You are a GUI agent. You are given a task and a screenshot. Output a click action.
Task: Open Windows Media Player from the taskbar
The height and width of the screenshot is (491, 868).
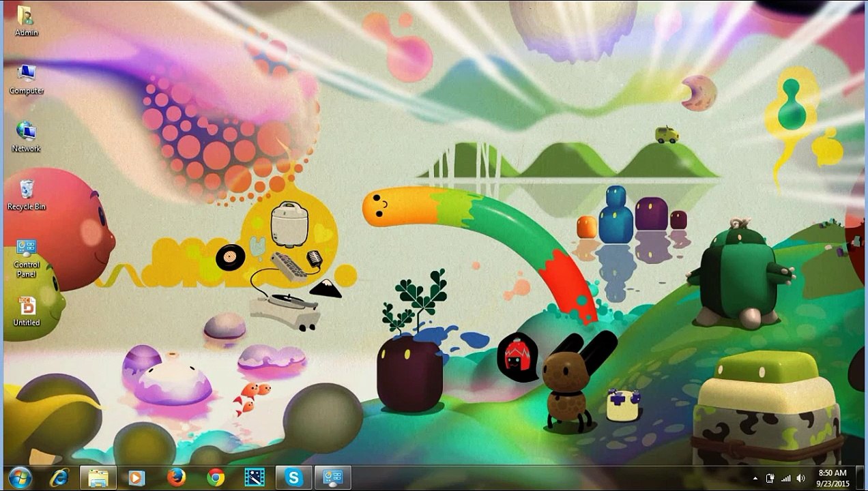(137, 478)
